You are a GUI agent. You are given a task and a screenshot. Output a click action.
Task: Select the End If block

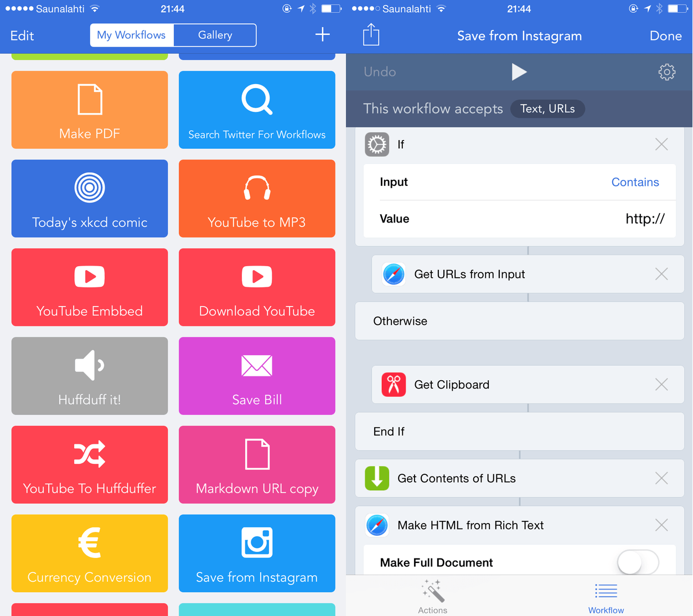(520, 431)
